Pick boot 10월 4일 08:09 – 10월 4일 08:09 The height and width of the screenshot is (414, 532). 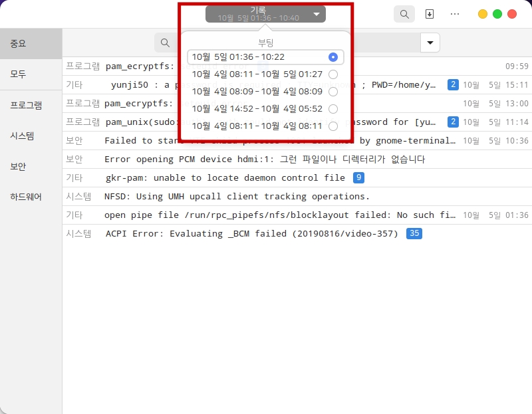[x=265, y=92]
